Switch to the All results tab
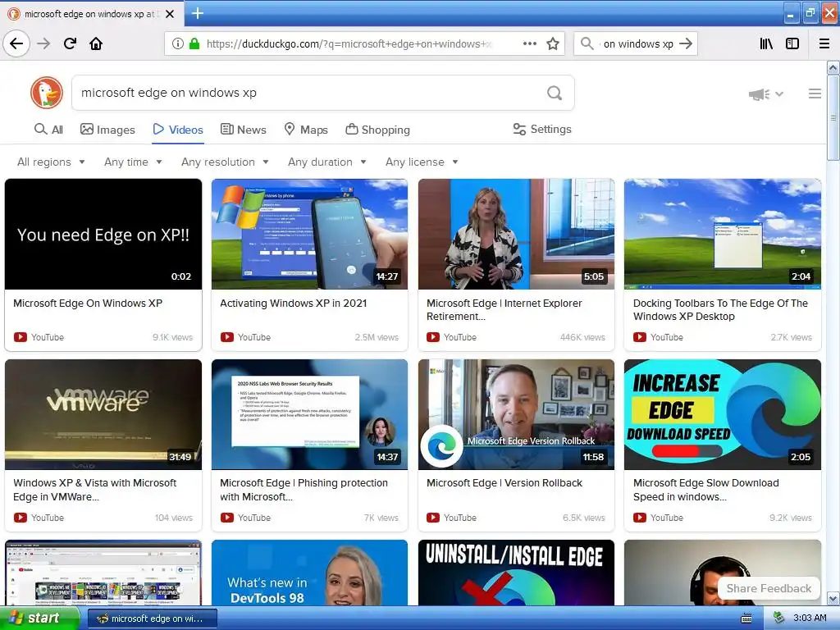Image resolution: width=840 pixels, height=630 pixels. point(48,130)
